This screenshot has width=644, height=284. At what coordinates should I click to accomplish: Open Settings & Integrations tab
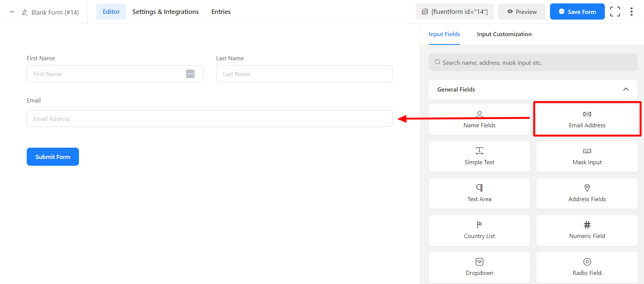pyautogui.click(x=166, y=12)
